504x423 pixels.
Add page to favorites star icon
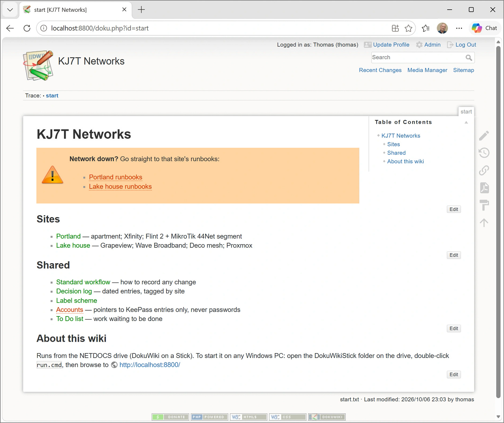[x=408, y=28]
